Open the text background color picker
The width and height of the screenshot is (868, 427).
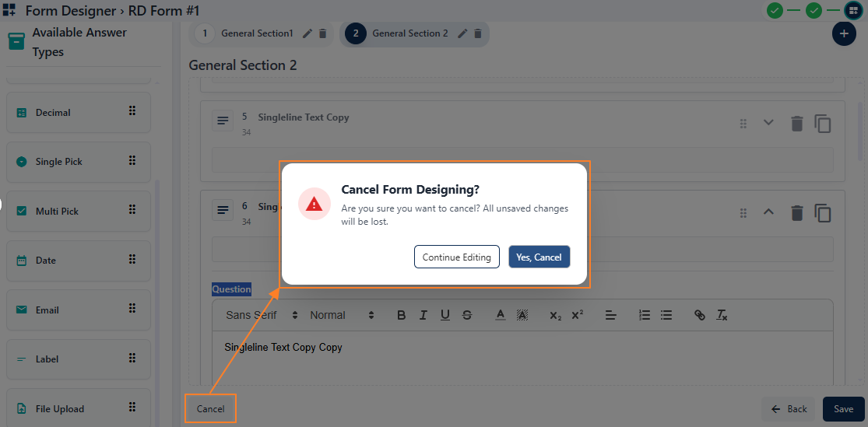[x=522, y=315]
